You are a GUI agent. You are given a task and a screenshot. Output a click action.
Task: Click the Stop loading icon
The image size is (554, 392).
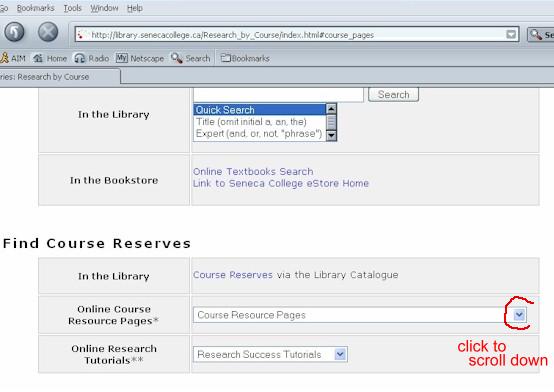[48, 32]
